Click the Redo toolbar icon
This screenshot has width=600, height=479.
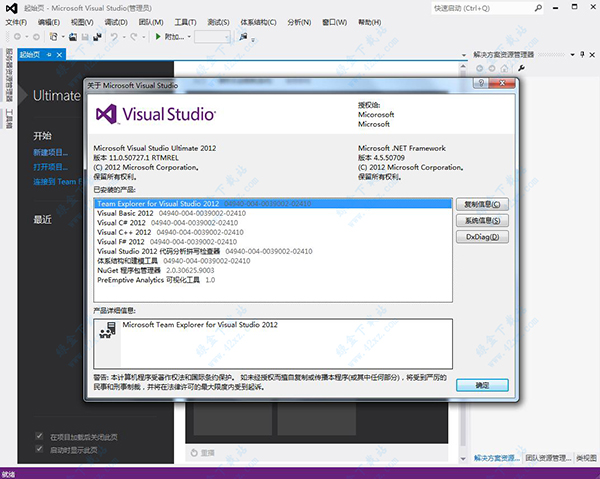134,37
